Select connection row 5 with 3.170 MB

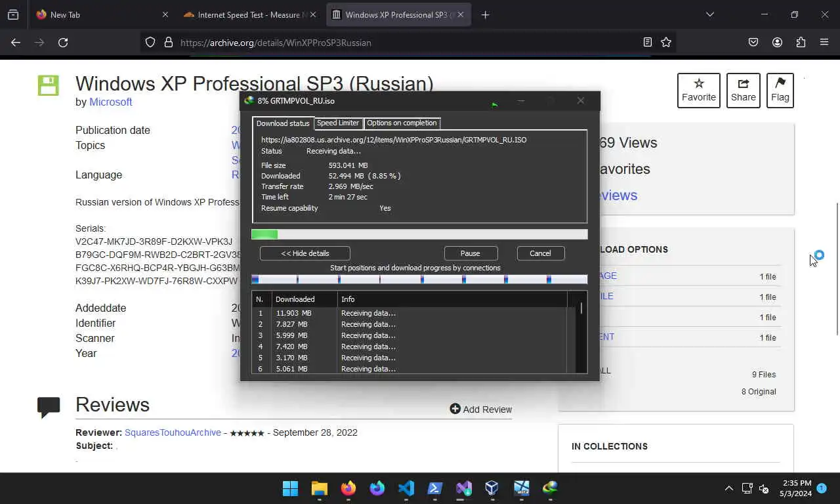tap(410, 358)
